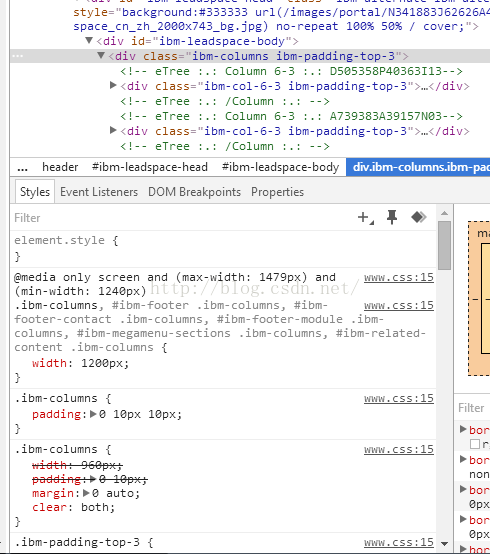Screen dimensions: 490x554
Task: Click the box model margin region
Action: [x=474, y=299]
